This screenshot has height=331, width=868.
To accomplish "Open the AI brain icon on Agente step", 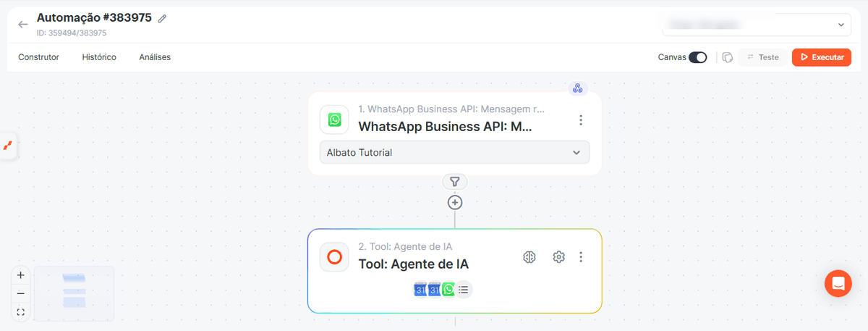I will 530,257.
